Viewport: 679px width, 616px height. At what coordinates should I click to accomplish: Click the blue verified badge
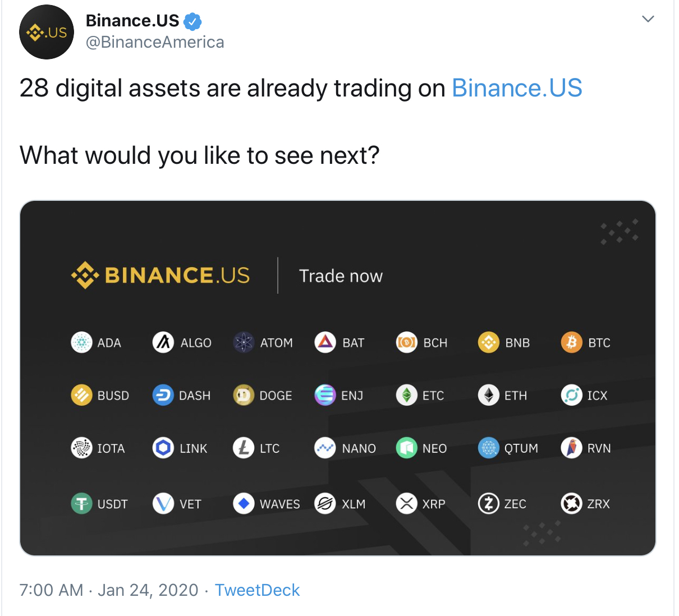tap(192, 22)
